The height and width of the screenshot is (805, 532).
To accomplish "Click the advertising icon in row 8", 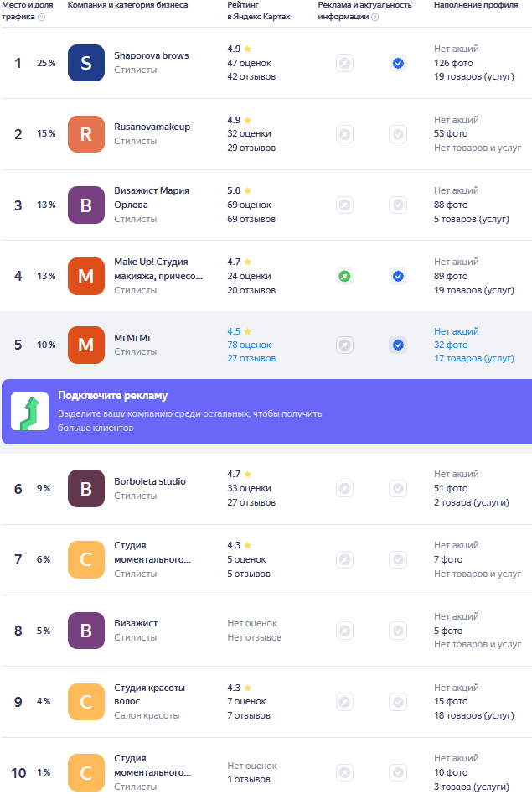I will pyautogui.click(x=344, y=631).
